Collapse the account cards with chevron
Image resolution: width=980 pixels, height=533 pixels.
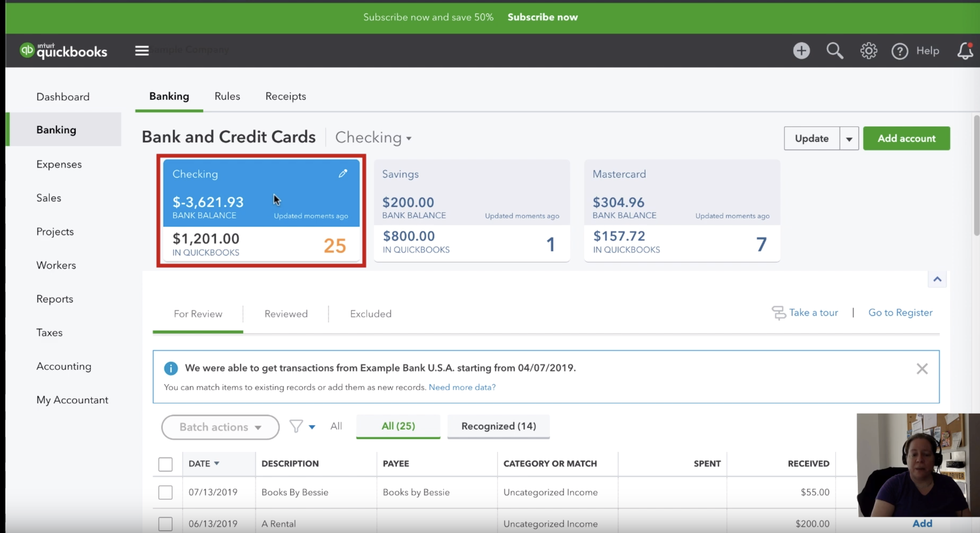click(x=937, y=279)
